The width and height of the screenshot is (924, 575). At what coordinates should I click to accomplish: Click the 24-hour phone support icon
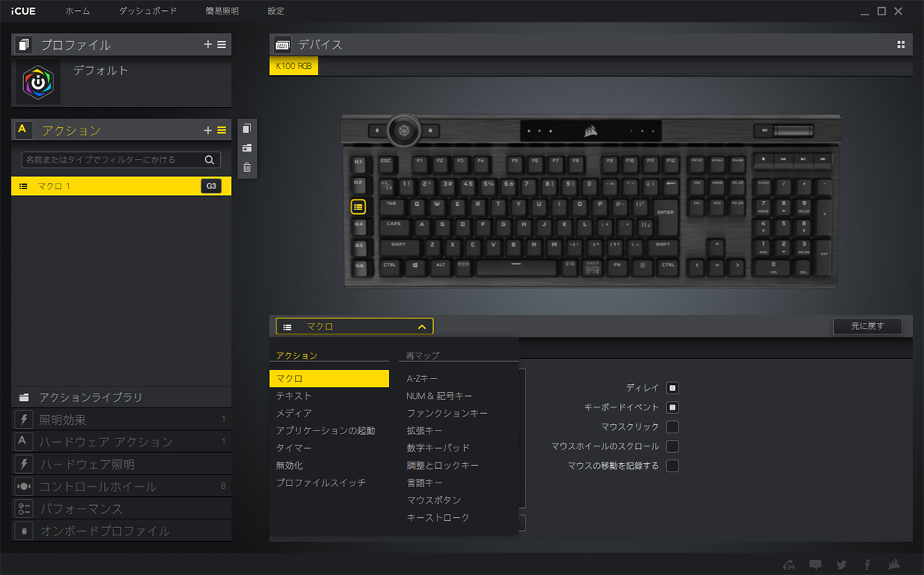tap(789, 564)
